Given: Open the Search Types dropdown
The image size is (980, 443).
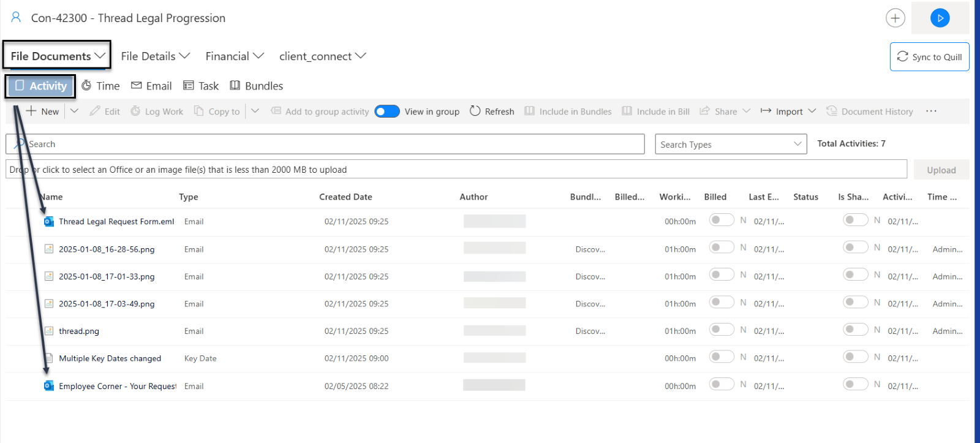Looking at the screenshot, I should [x=731, y=144].
